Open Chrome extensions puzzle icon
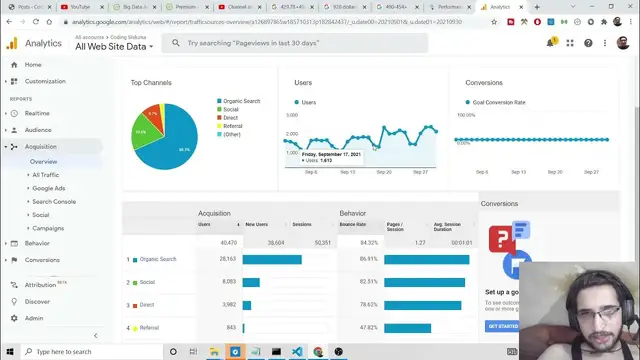640x360 pixels. click(x=604, y=22)
